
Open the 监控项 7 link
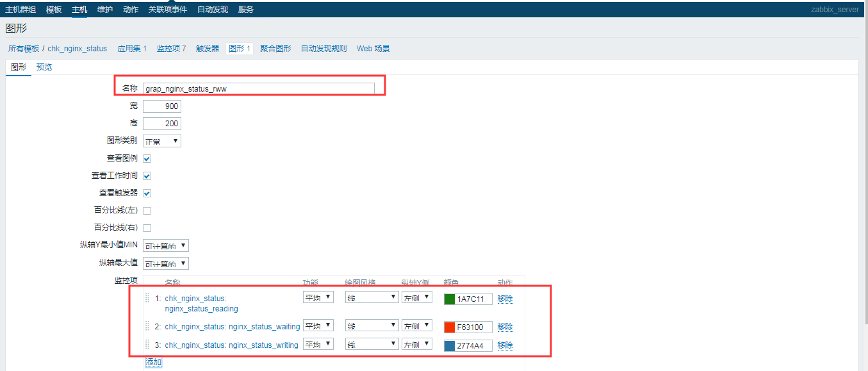click(x=172, y=49)
